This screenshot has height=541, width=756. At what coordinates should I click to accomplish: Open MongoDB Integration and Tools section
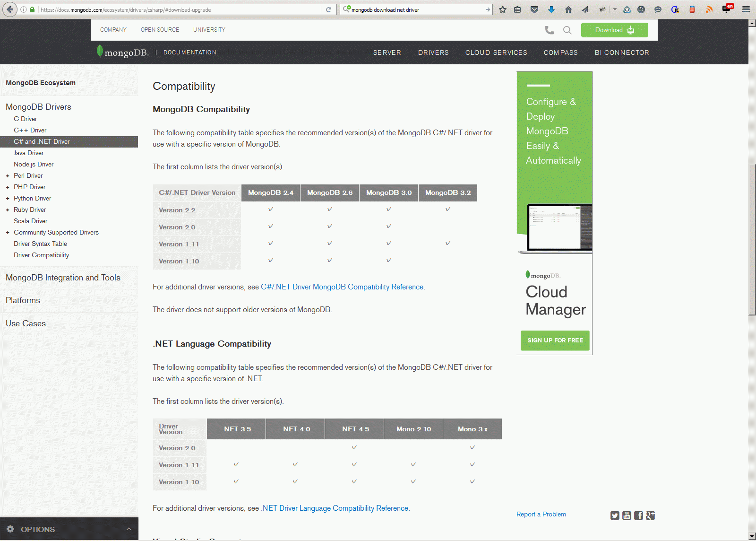coord(63,278)
